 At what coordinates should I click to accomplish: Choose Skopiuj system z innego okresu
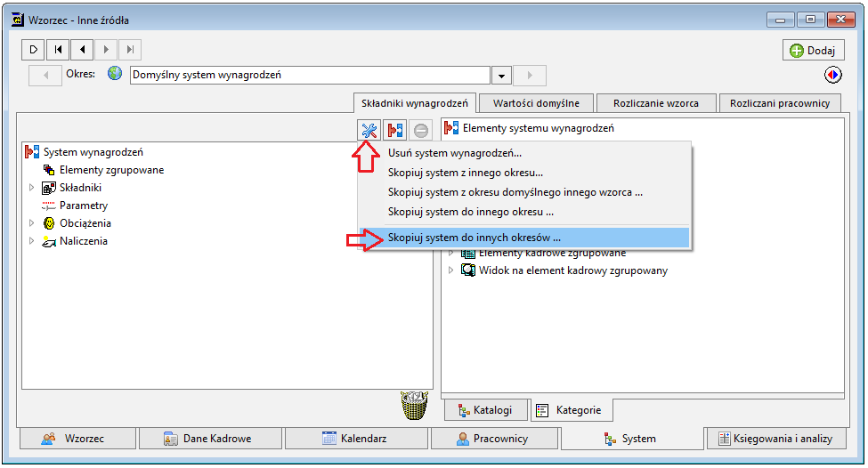pos(524,173)
